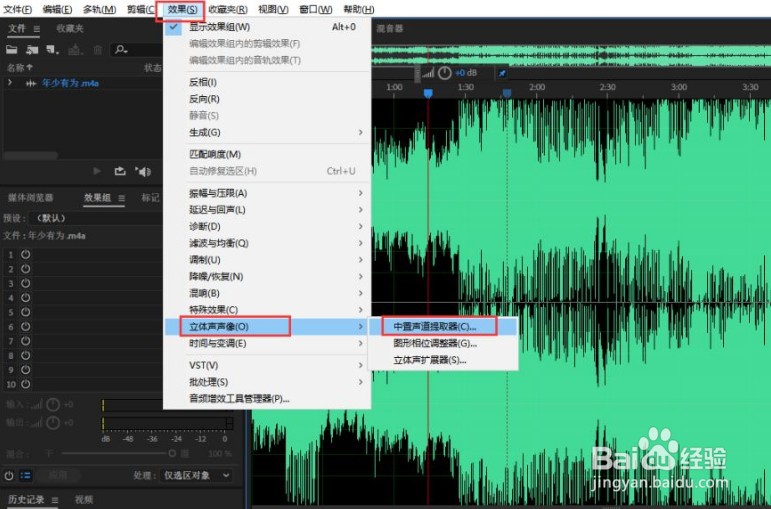The width and height of the screenshot is (771, 509).
Task: Toggle power for effect slot 3
Action: point(26,283)
